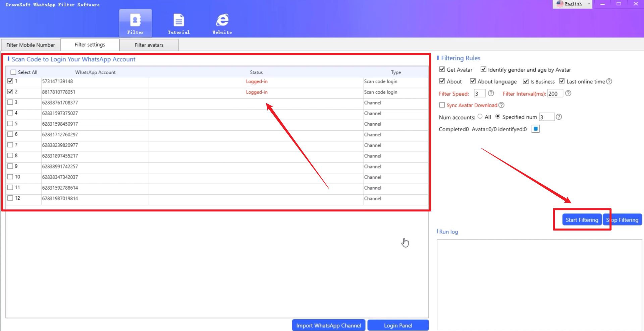The width and height of the screenshot is (644, 331).
Task: Toggle the About checkbox
Action: click(x=442, y=81)
